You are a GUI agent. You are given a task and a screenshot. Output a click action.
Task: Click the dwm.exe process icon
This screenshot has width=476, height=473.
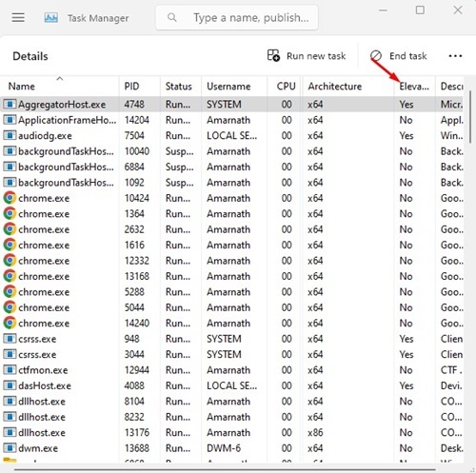(10, 448)
